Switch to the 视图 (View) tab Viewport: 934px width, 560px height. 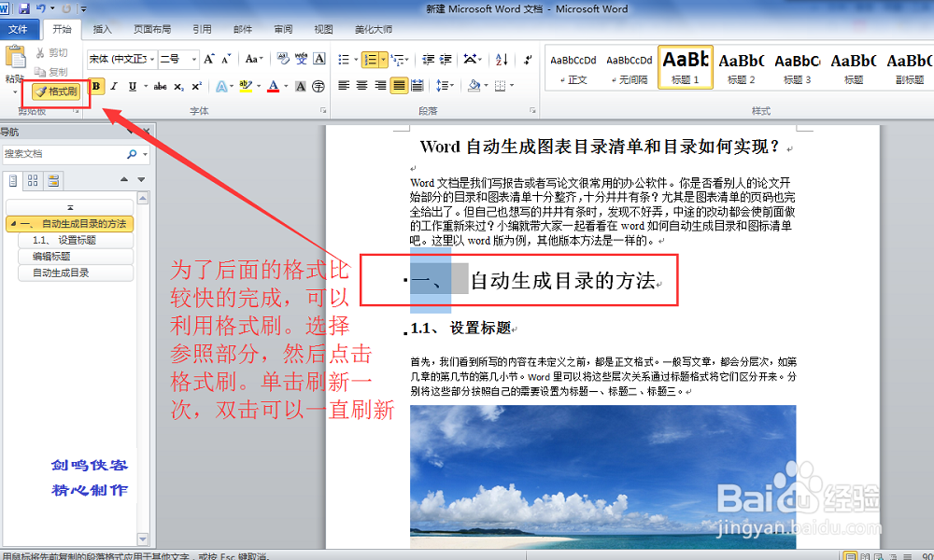click(323, 29)
